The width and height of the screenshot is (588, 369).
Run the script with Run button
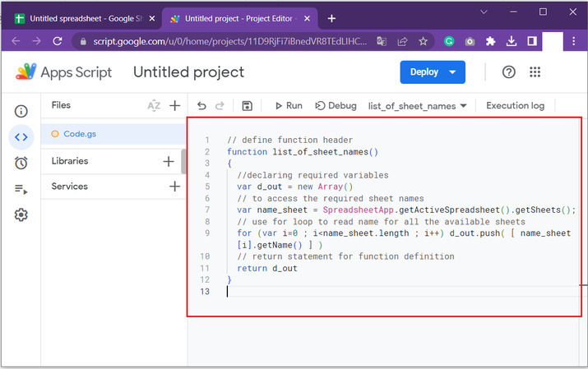coord(288,106)
